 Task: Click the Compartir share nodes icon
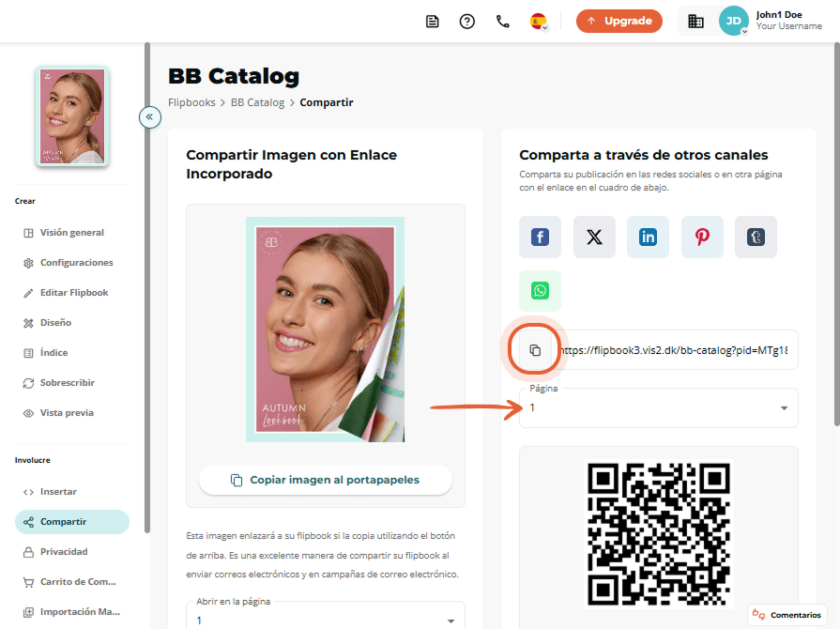click(28, 522)
